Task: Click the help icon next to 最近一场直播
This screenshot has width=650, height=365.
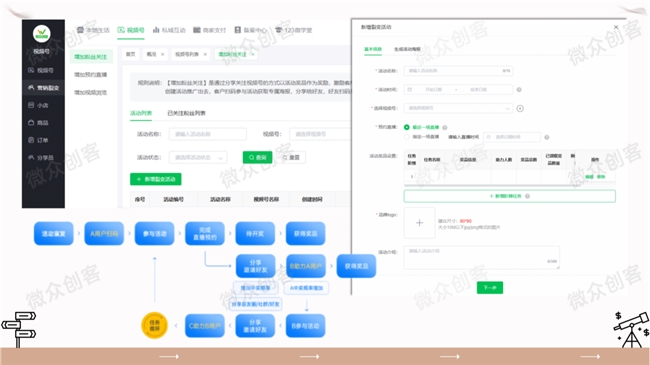Action: [x=445, y=127]
